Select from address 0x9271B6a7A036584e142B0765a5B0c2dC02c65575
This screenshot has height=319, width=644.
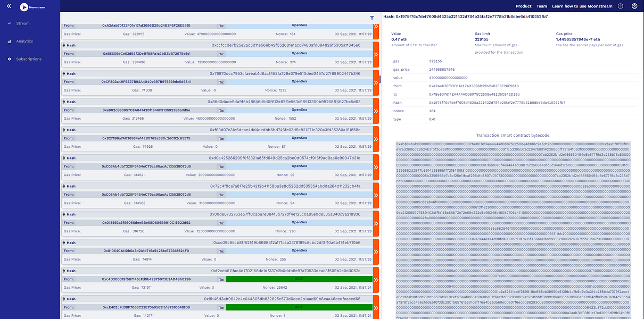click(x=146, y=138)
